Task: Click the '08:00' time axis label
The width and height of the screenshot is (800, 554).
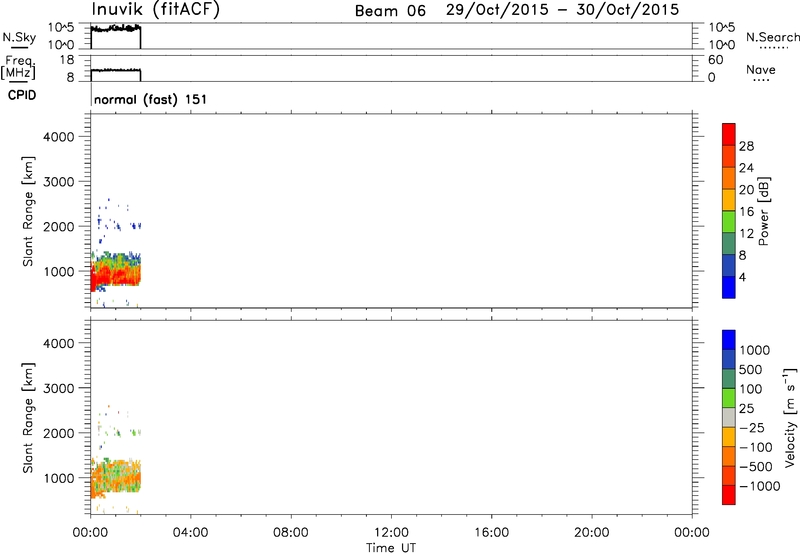Action: [x=291, y=533]
